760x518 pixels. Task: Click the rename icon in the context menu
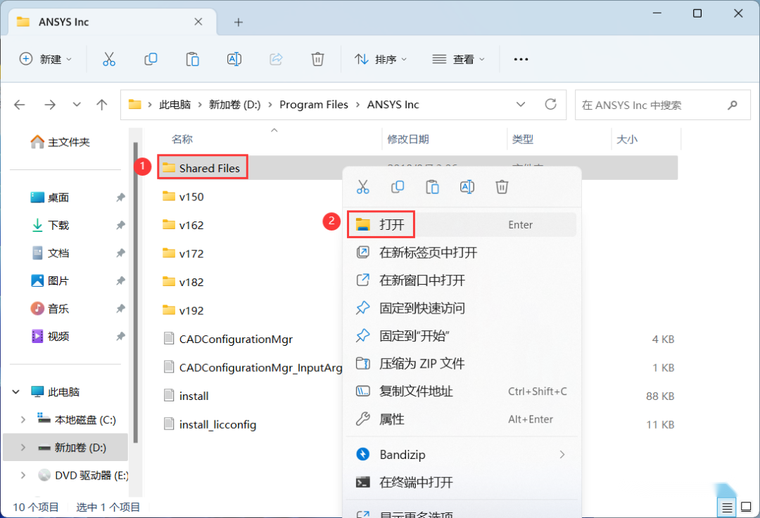(x=467, y=187)
